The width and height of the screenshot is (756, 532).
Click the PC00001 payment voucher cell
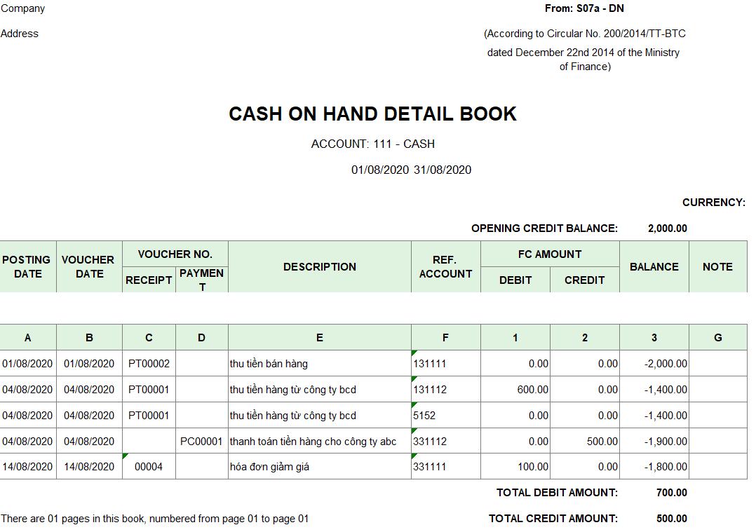point(201,442)
